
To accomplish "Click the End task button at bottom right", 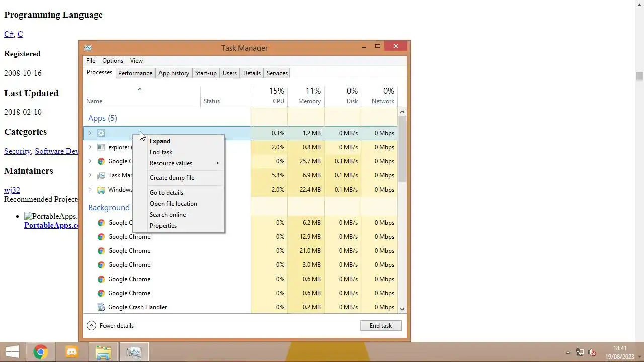I will pyautogui.click(x=381, y=326).
